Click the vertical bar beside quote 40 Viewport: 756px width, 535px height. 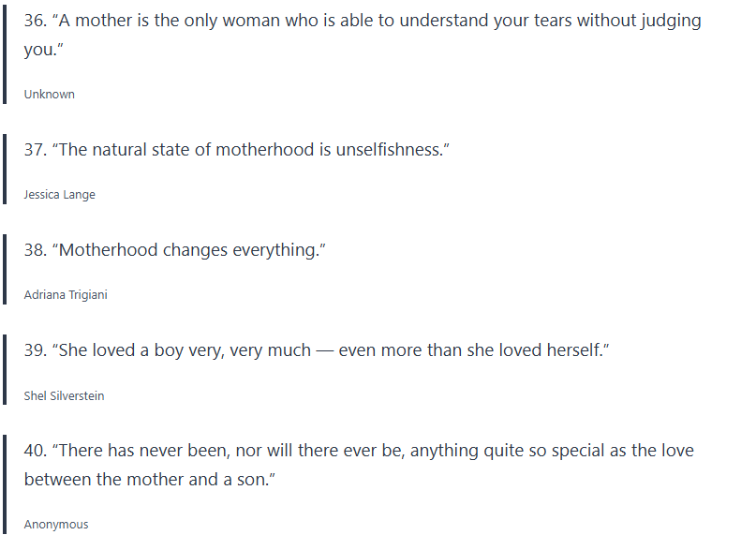[x=6, y=483]
